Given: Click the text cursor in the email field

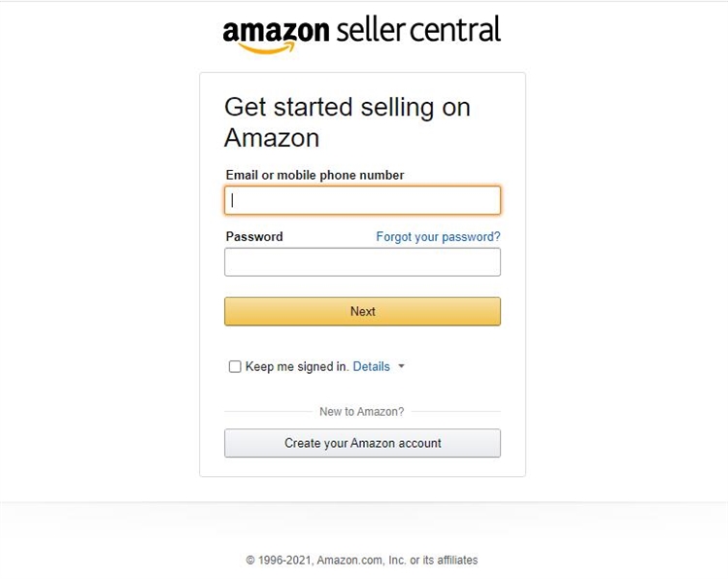Looking at the screenshot, I should (x=233, y=200).
